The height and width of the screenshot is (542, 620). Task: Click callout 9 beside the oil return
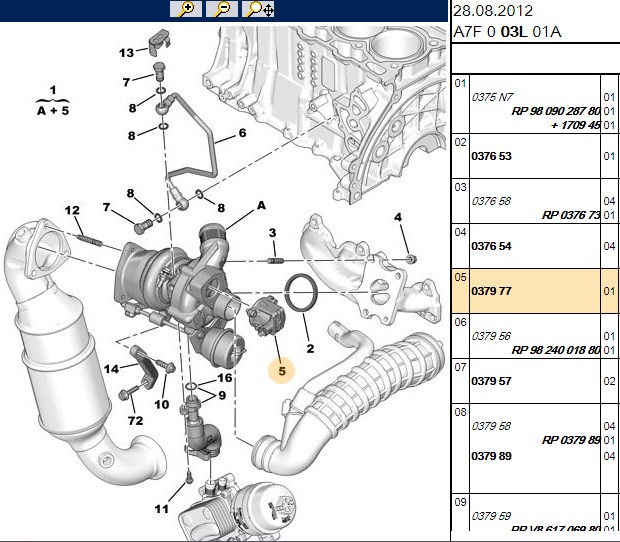[222, 395]
